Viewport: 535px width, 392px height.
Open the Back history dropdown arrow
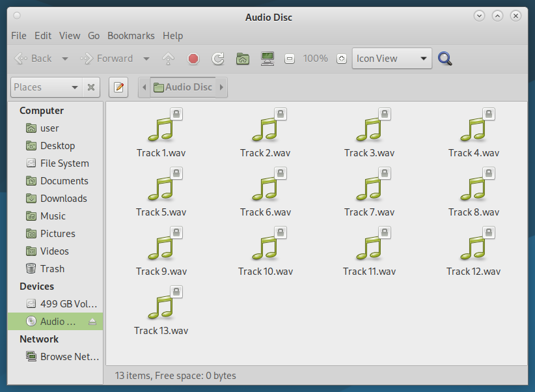65,59
